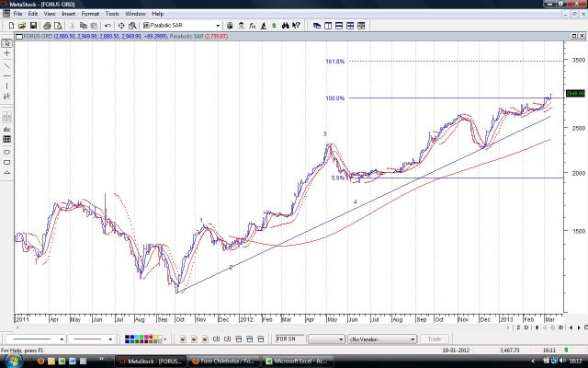This screenshot has height=368, width=588.
Task: Select the trendline drawing tool
Action: coord(7,66)
